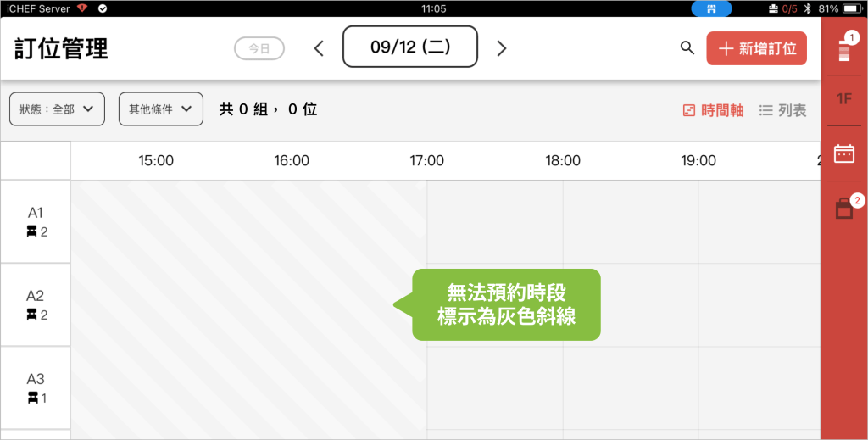Open the orders icon in the red sidebar
The height and width of the screenshot is (440, 868).
tap(843, 47)
